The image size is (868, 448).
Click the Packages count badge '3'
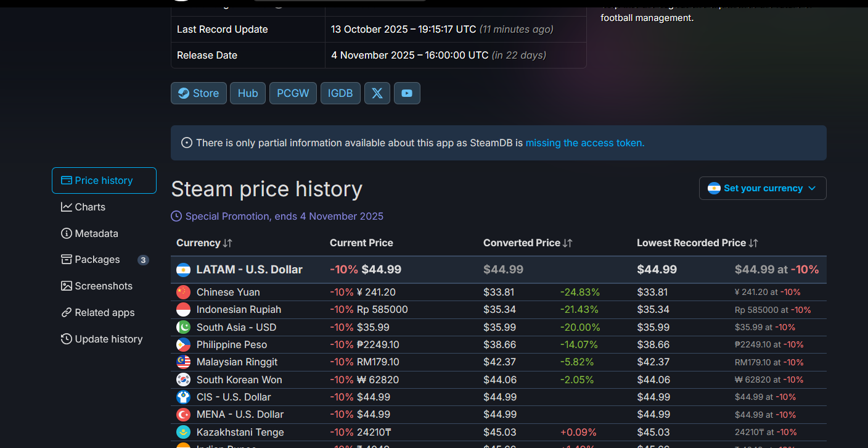[x=143, y=260]
